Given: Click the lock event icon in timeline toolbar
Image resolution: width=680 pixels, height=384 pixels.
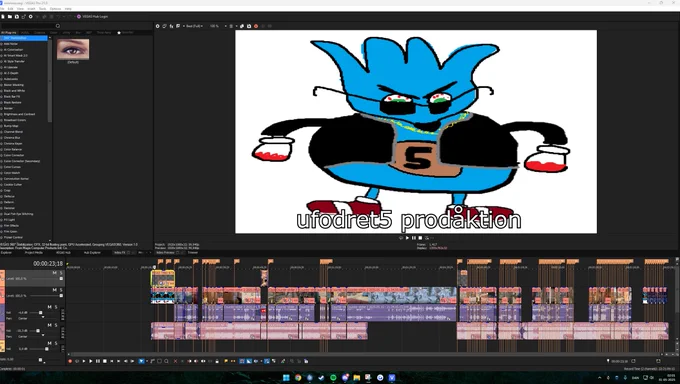Looking at the screenshot, I should click(x=217, y=361).
